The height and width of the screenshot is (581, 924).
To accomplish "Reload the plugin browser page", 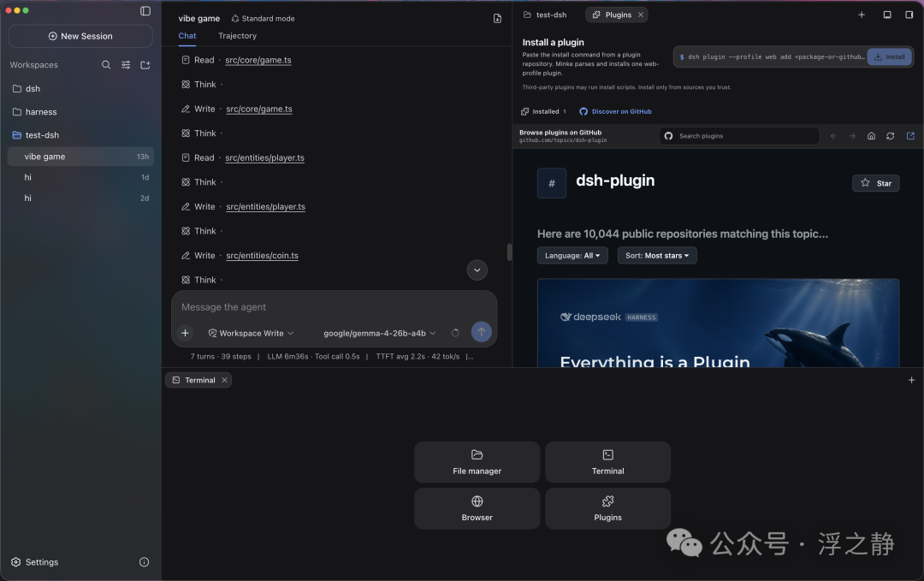I will click(x=891, y=136).
